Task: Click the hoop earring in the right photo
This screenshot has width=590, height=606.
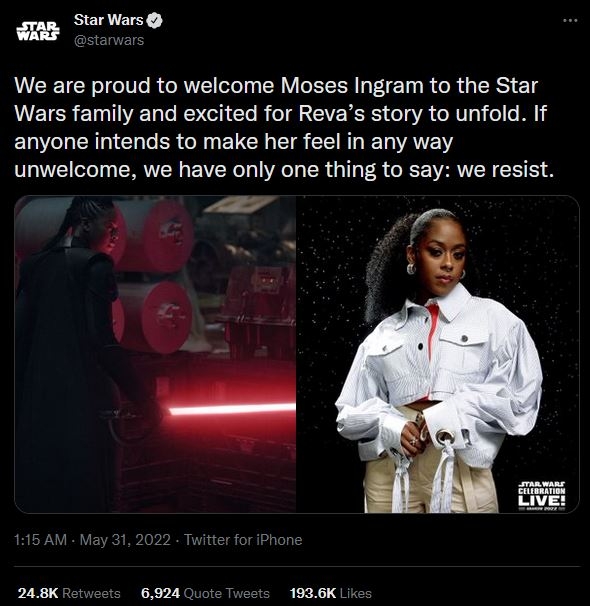Action: pos(411,268)
